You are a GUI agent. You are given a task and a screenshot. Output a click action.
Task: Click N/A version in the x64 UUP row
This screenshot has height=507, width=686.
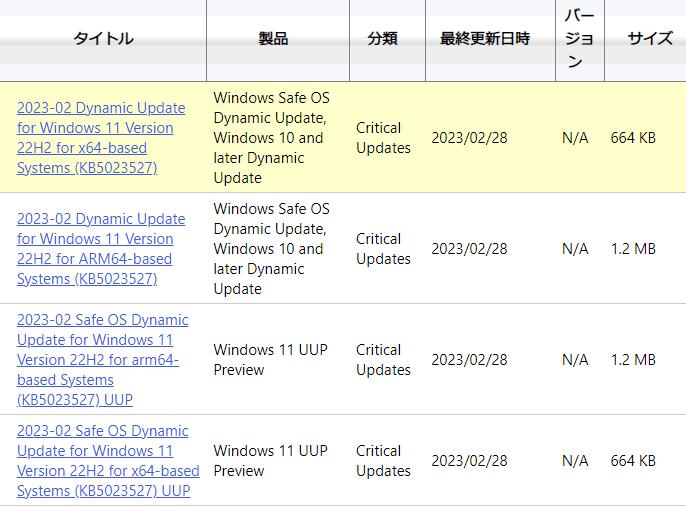[575, 461]
